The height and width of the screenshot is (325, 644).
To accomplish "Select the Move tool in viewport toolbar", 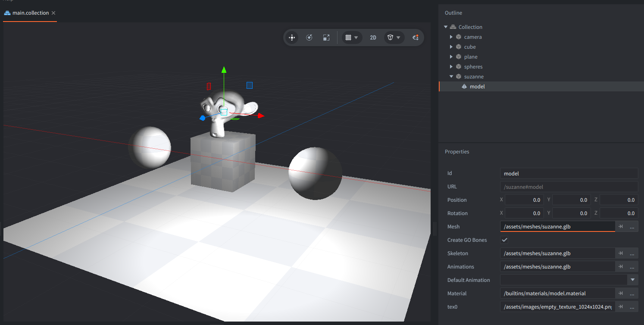I will [x=292, y=37].
